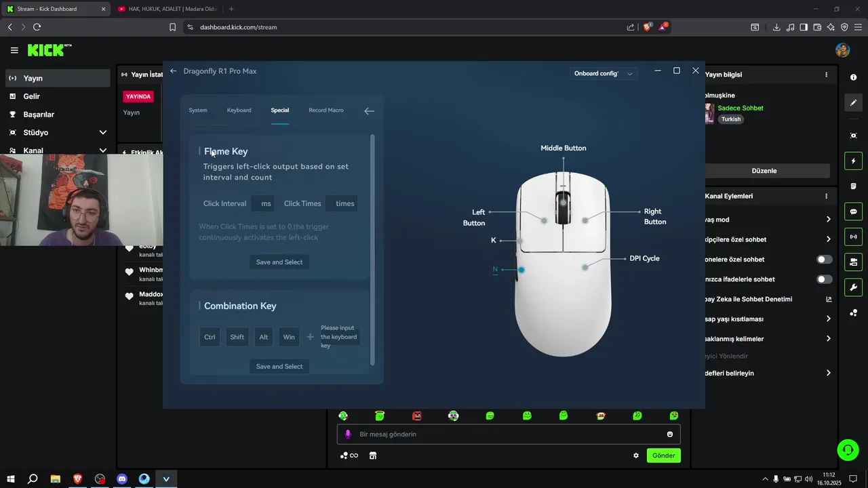The height and width of the screenshot is (488, 868).
Task: Click the green headset support button
Action: point(847,449)
